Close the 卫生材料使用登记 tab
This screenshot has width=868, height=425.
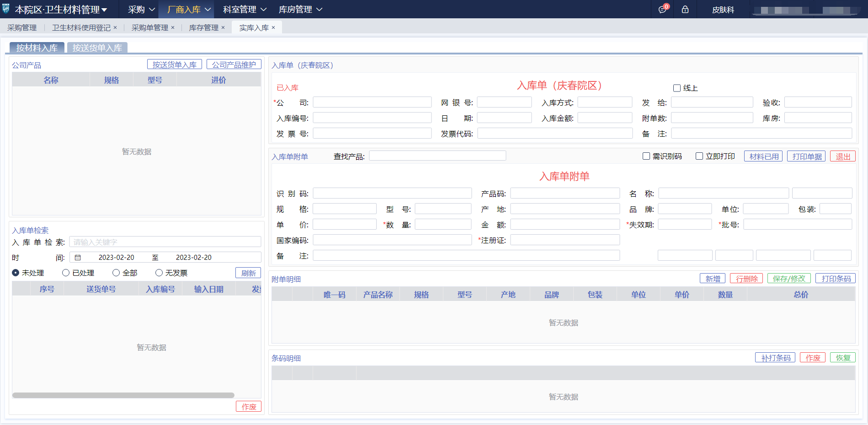click(115, 27)
